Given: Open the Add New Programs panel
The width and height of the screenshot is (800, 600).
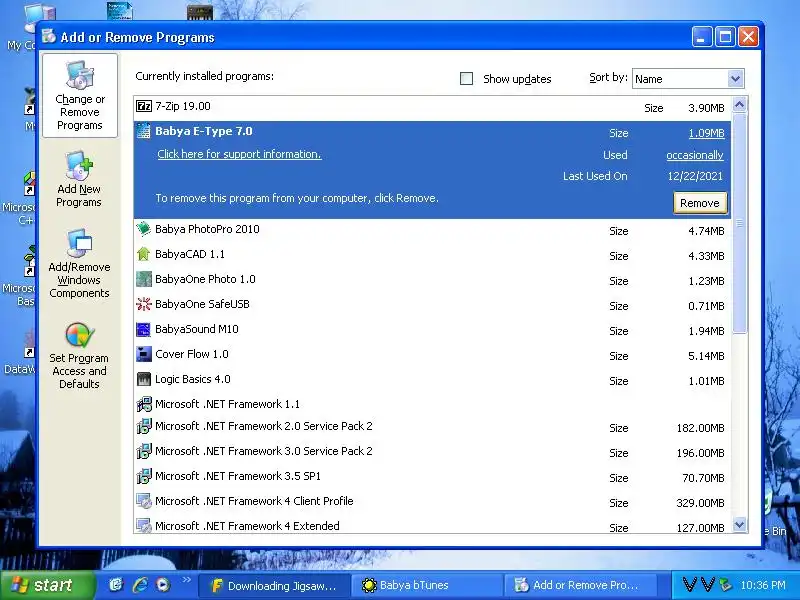Looking at the screenshot, I should (x=79, y=180).
